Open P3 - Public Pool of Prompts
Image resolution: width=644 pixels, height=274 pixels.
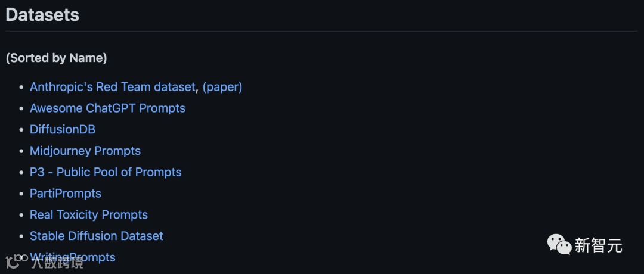(106, 172)
